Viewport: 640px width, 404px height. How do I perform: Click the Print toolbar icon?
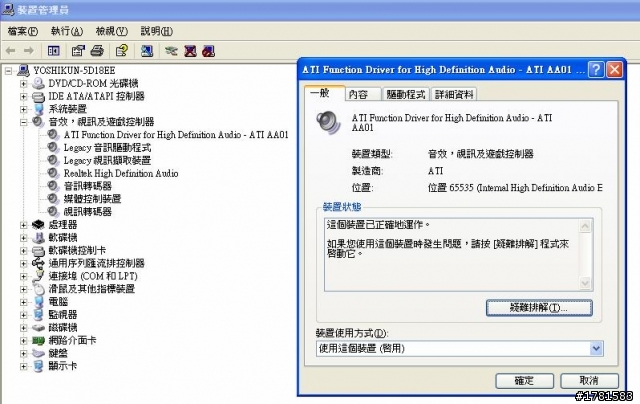pos(97,51)
